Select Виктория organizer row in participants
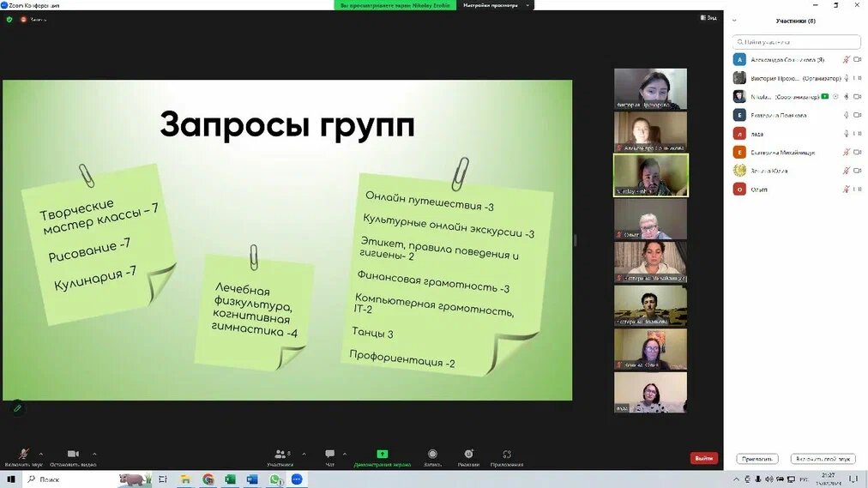Image resolution: width=868 pixels, height=488 pixels. tap(796, 78)
